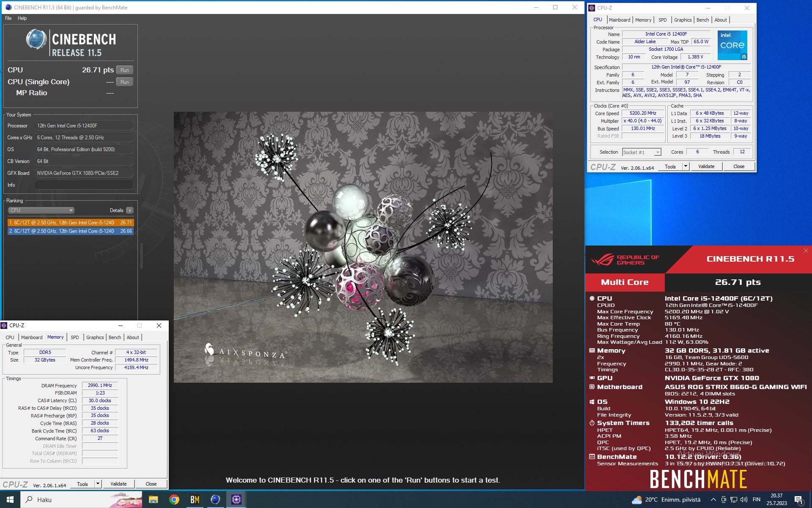This screenshot has width=812, height=508.
Task: Open the network tray icon
Action: pos(734,500)
